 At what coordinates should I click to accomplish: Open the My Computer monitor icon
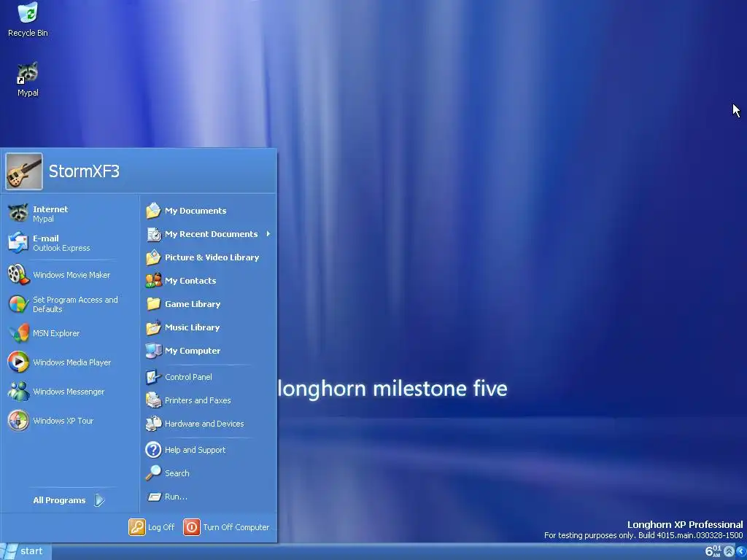[x=153, y=351]
